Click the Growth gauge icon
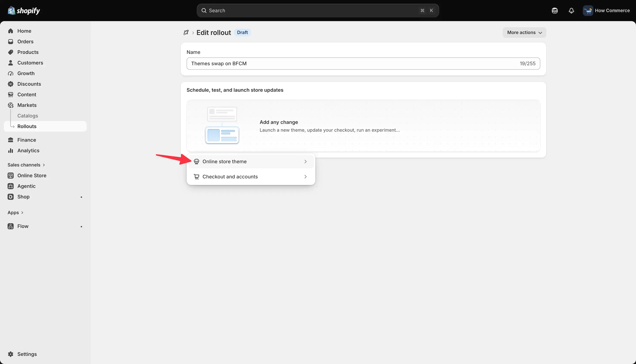This screenshot has width=636, height=364. [11, 74]
